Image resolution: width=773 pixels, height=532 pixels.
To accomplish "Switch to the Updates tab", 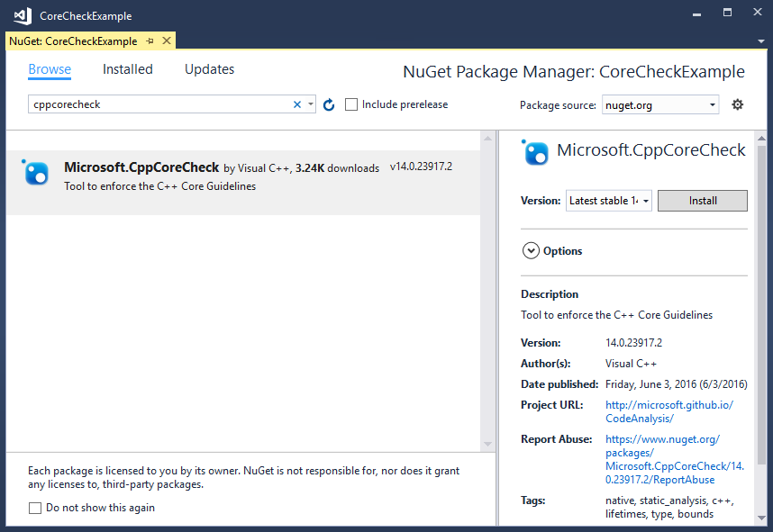I will pyautogui.click(x=209, y=68).
